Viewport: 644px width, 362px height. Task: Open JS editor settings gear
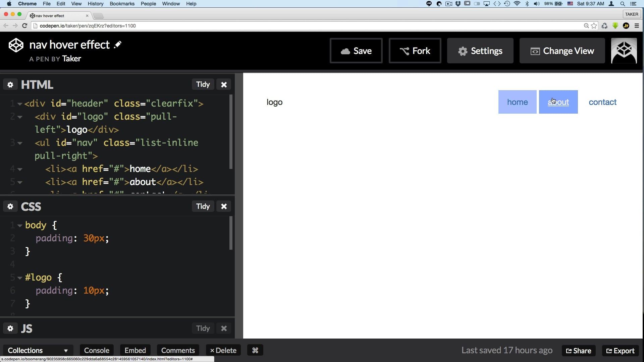(x=10, y=328)
